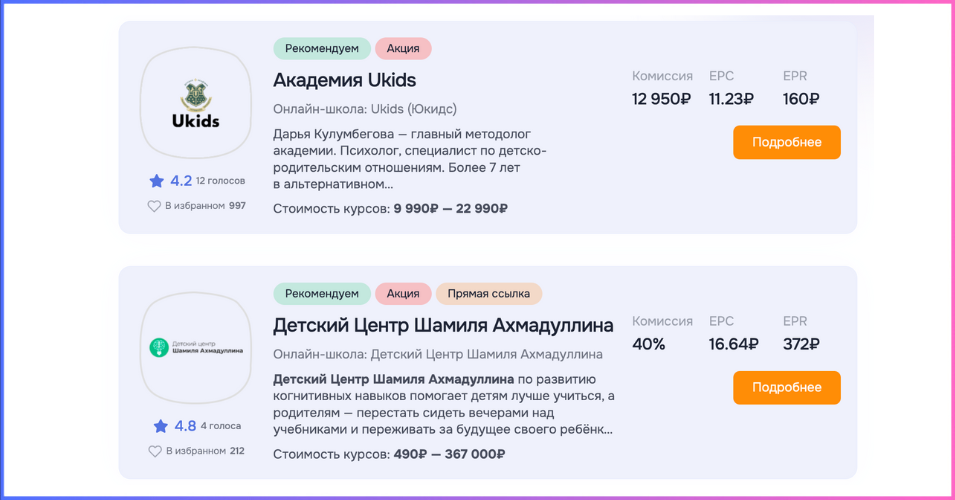The image size is (955, 500).
Task: Open Детский Центр Шамиля Ахмадуллина title link
Action: [443, 325]
